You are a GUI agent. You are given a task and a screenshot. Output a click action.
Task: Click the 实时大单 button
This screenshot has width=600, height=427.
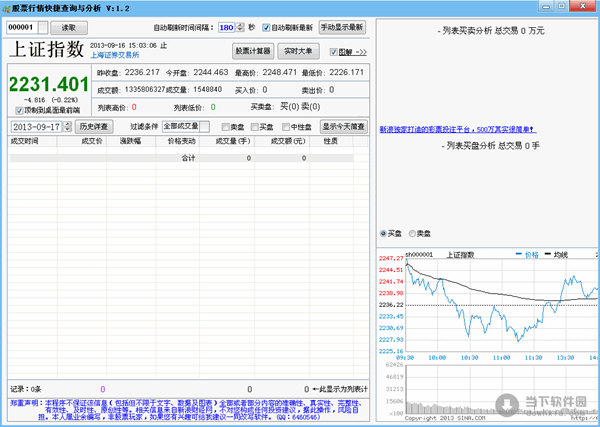295,50
